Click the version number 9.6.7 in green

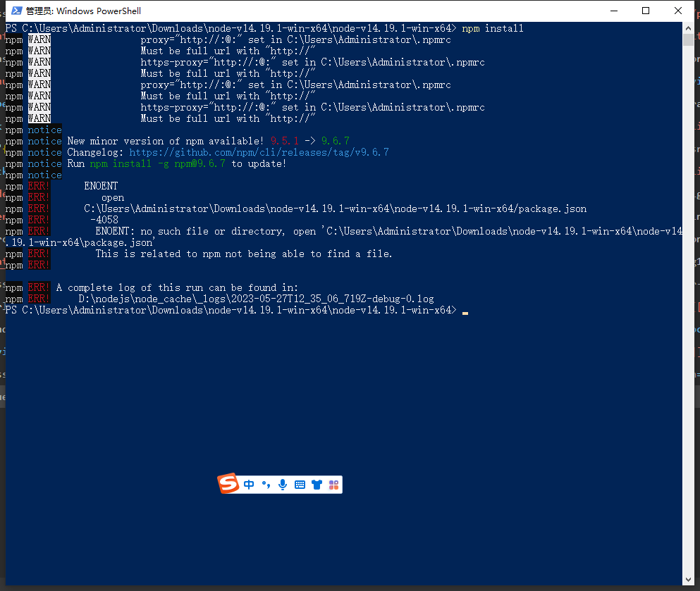[x=336, y=142]
